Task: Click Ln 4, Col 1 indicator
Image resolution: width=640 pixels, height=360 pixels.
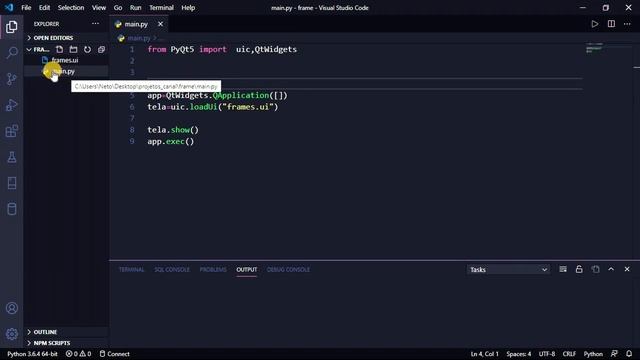Action: 484,354
